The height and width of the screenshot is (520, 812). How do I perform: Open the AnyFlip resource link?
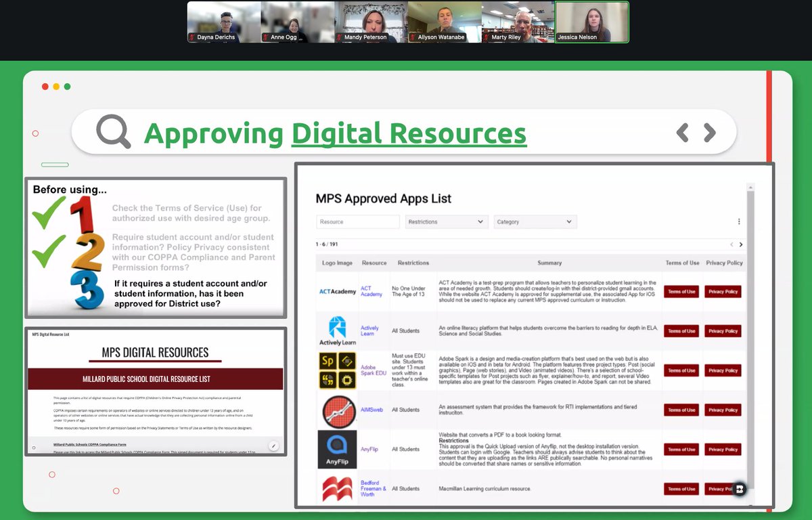369,449
